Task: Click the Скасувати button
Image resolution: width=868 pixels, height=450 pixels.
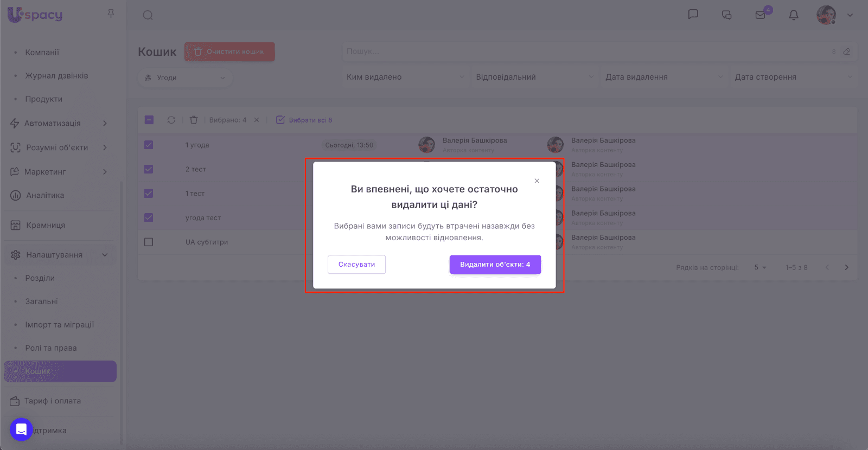Action: 356,265
